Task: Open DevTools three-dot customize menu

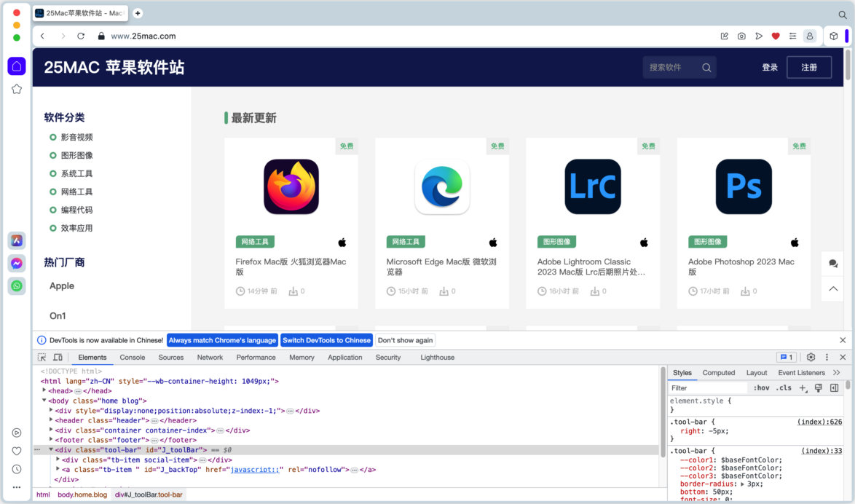Action: 827,358
